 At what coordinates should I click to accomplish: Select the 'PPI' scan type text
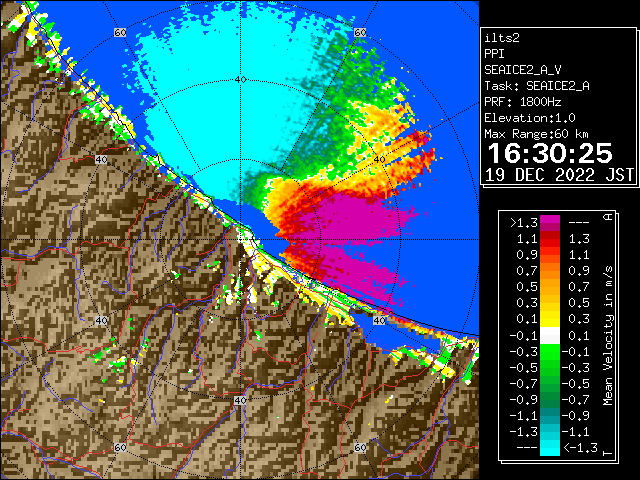494,54
